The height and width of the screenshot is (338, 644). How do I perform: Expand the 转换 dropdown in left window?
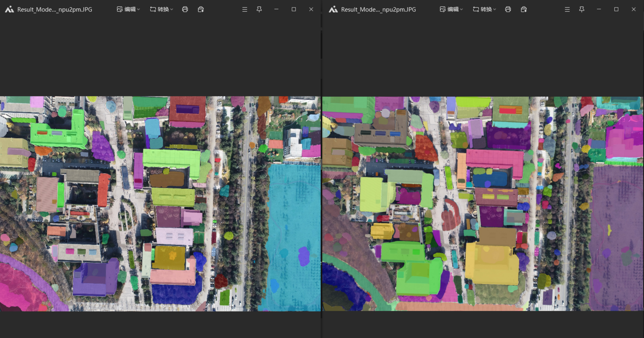pyautogui.click(x=162, y=9)
